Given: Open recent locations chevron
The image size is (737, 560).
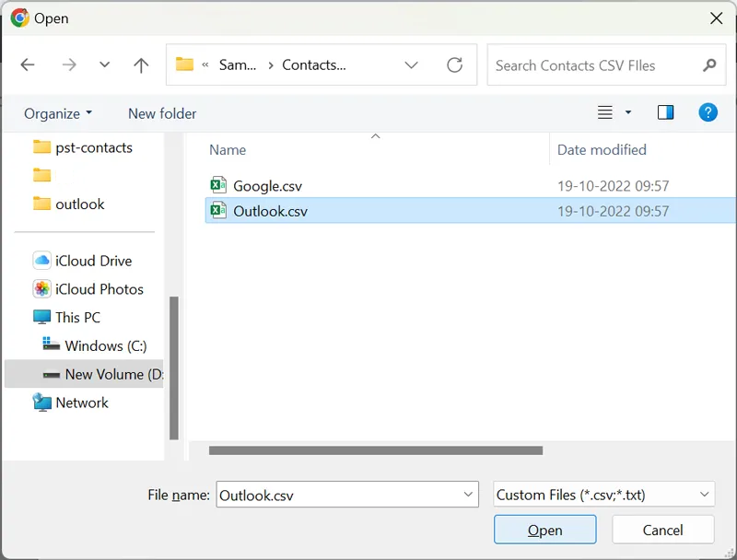Looking at the screenshot, I should tap(104, 64).
